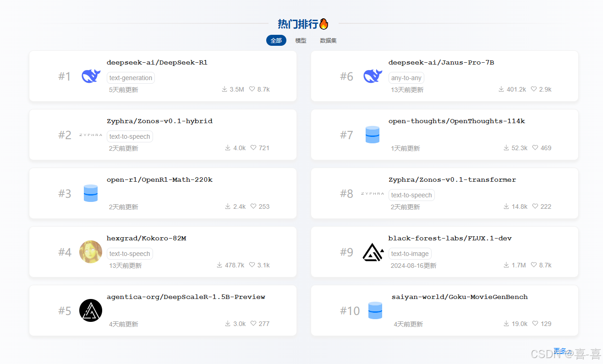Click heart icon on Zonos-v0.1-hybrid card
The width and height of the screenshot is (603, 364).
[x=253, y=148]
